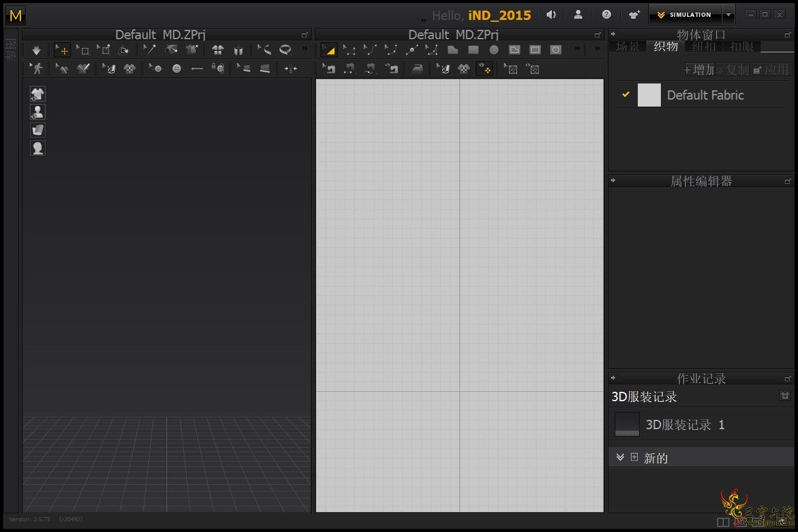
Task: Select the button placement tool with arrow
Action: pos(155,69)
